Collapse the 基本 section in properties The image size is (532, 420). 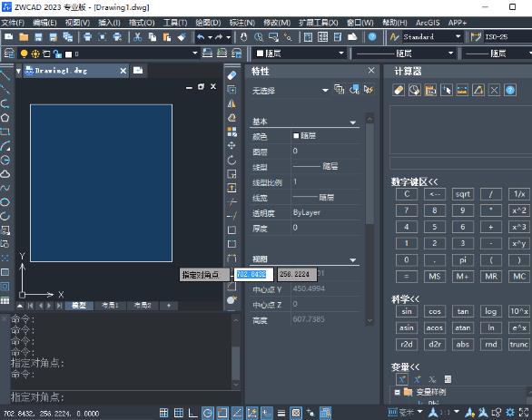coord(353,122)
